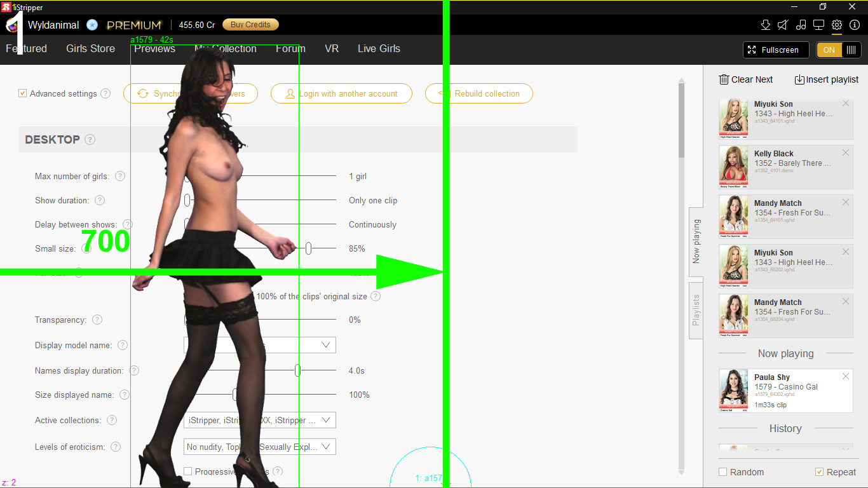Open help for Max number of girls
This screenshot has width=868, height=488.
[x=120, y=176]
